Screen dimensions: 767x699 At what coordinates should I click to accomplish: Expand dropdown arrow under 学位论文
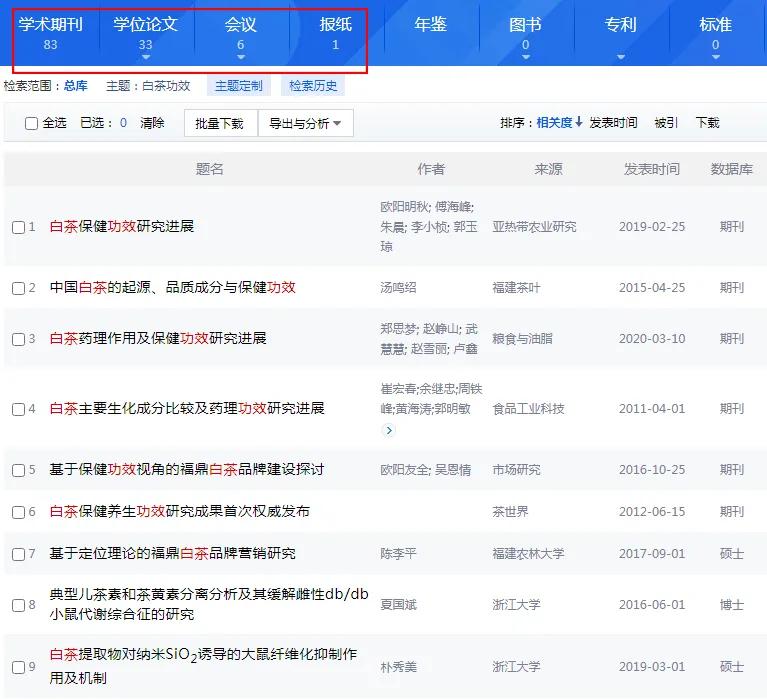pyautogui.click(x=145, y=57)
